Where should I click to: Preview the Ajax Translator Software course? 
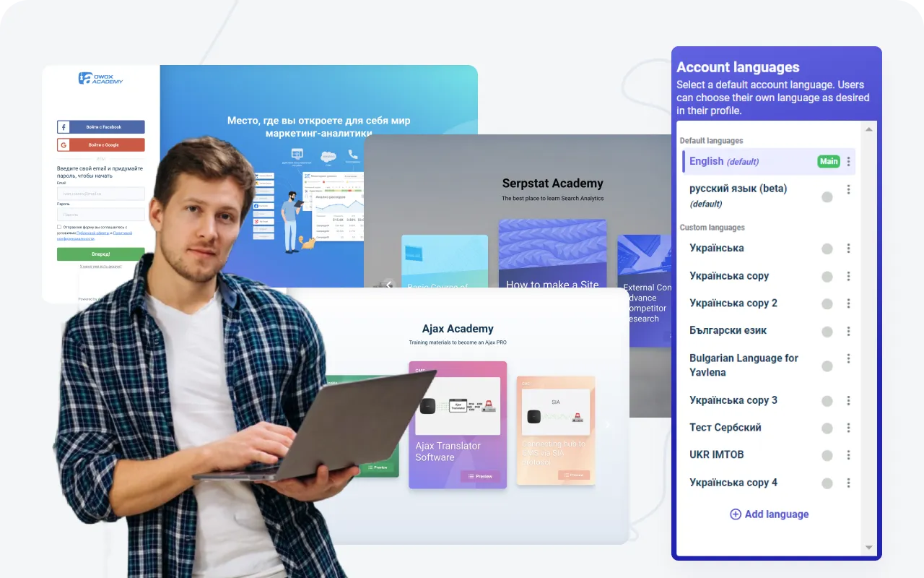(x=480, y=476)
